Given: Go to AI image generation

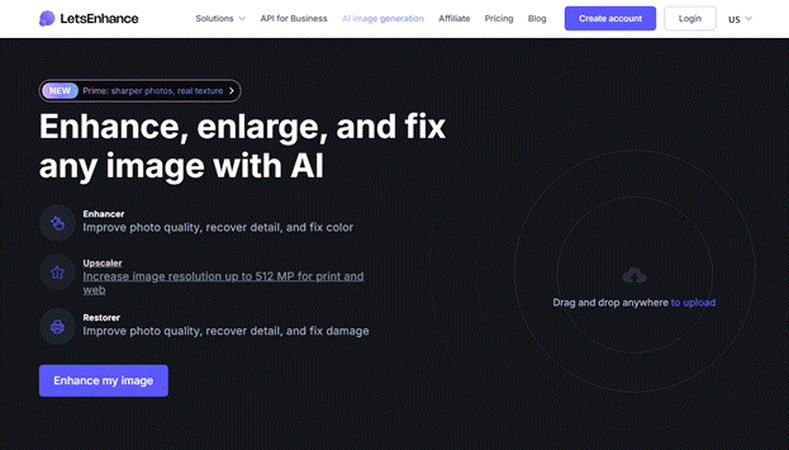Looking at the screenshot, I should [383, 19].
